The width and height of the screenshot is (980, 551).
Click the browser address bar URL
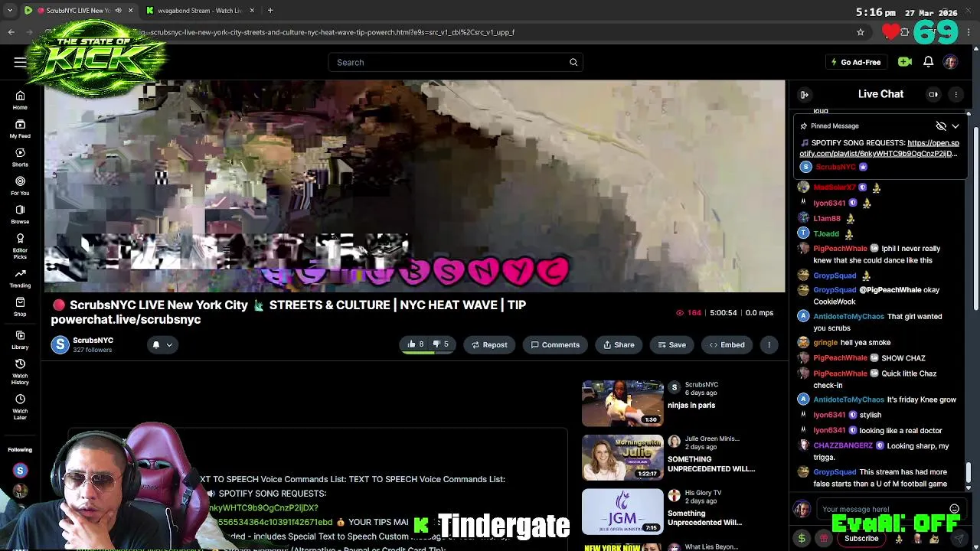(x=329, y=32)
